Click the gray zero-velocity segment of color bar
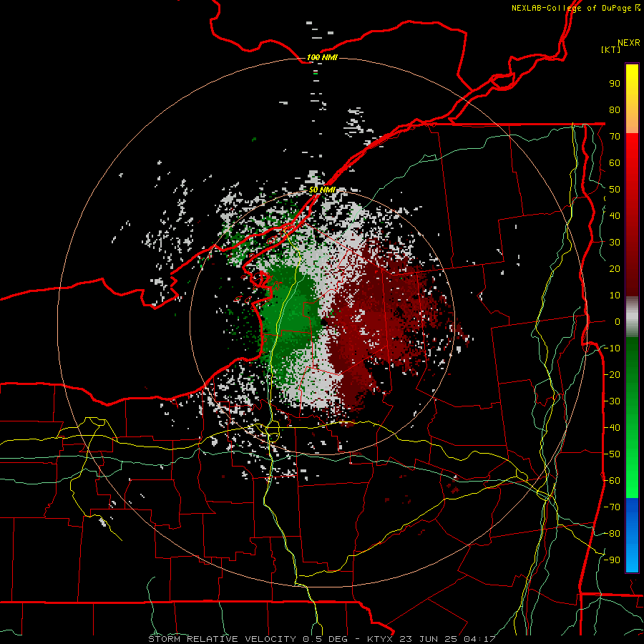 [x=632, y=317]
